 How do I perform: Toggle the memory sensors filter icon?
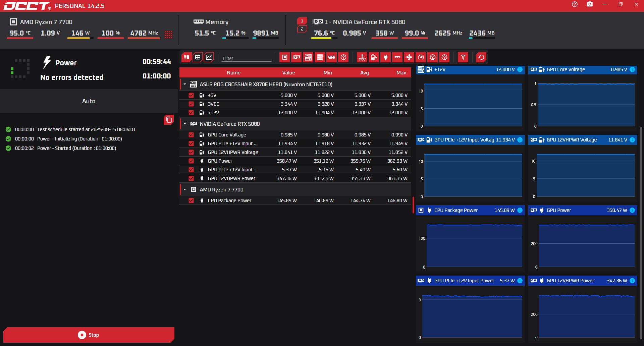pos(332,57)
